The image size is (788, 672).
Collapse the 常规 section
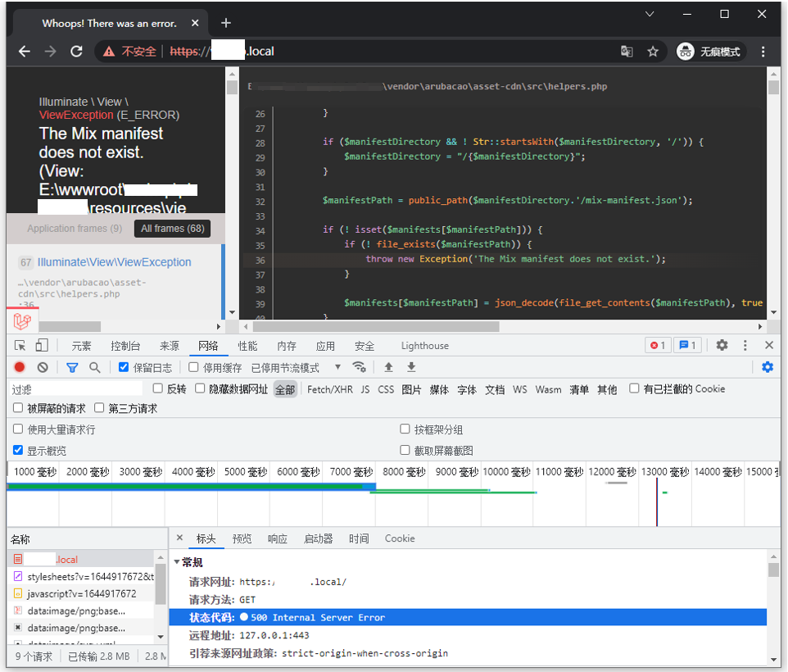(x=188, y=562)
